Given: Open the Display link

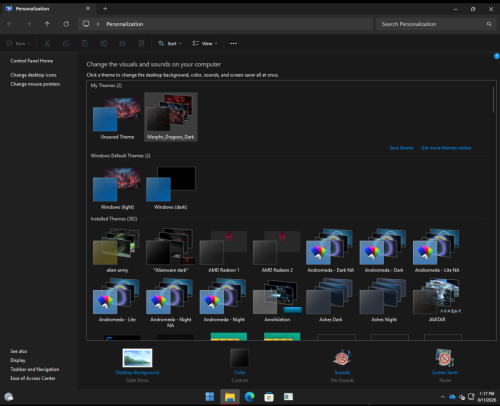Looking at the screenshot, I should pos(18,360).
